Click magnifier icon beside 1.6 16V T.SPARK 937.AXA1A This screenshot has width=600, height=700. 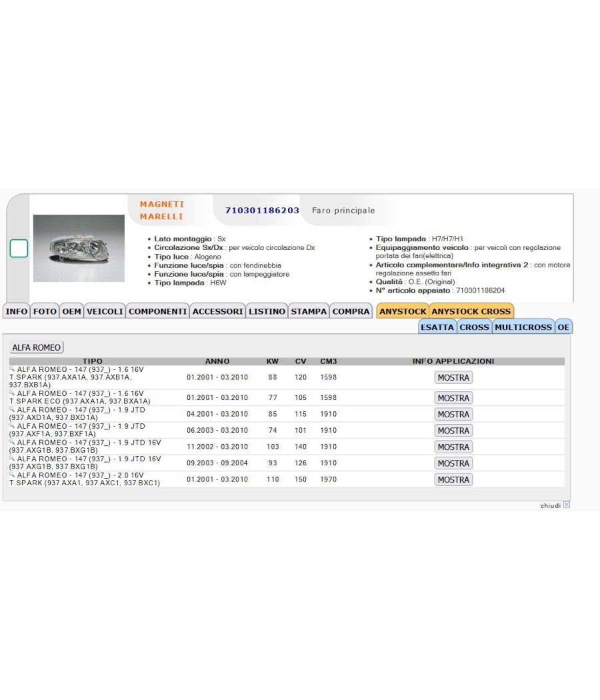[x=12, y=369]
